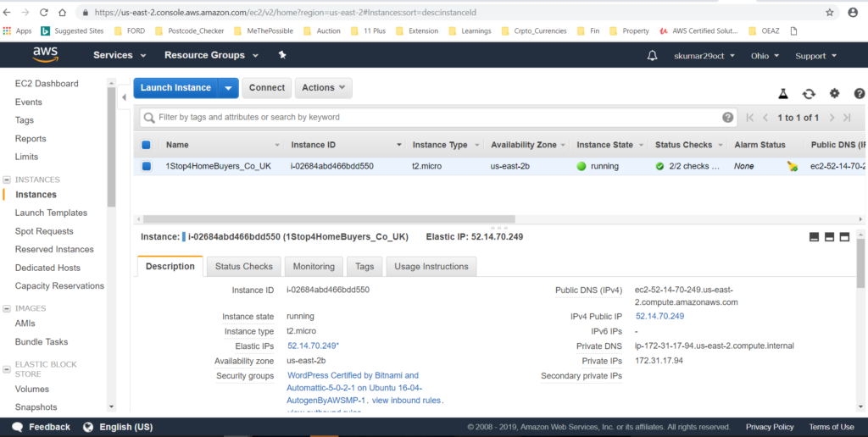
Task: Click the Feedback speech bubble icon
Action: coord(17,427)
